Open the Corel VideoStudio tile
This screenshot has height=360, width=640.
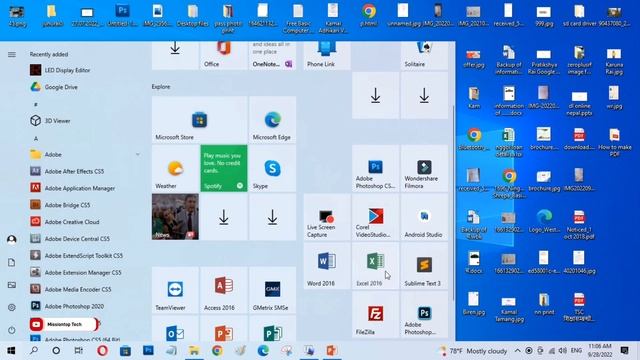pyautogui.click(x=376, y=217)
